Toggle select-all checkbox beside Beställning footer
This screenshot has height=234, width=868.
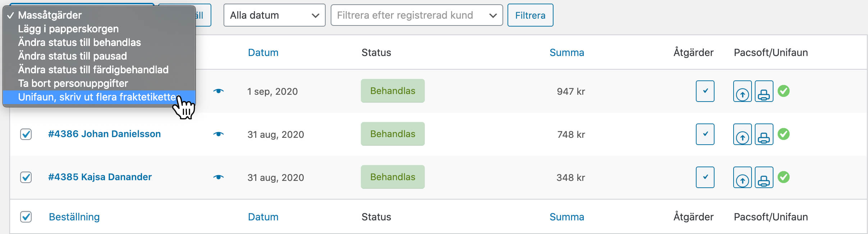(26, 217)
